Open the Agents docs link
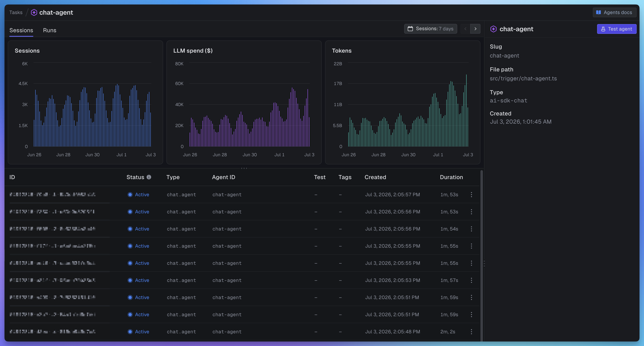This screenshot has width=644, height=346. 614,12
